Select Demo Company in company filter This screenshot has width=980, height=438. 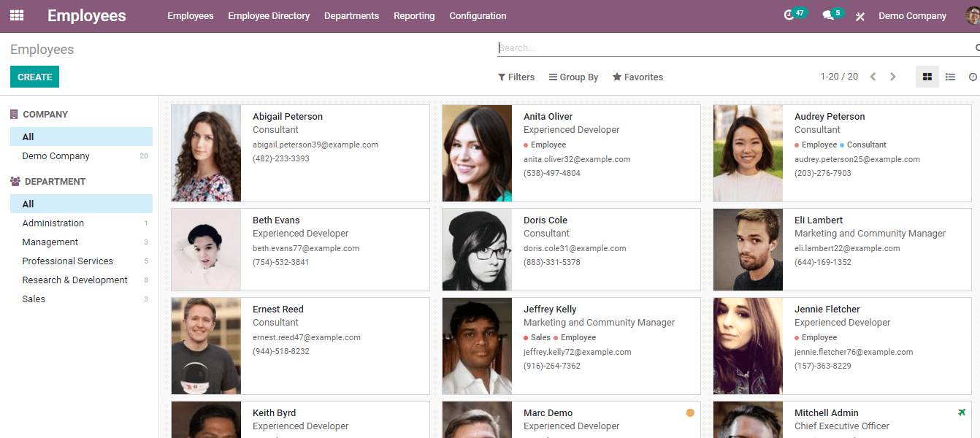click(x=56, y=156)
